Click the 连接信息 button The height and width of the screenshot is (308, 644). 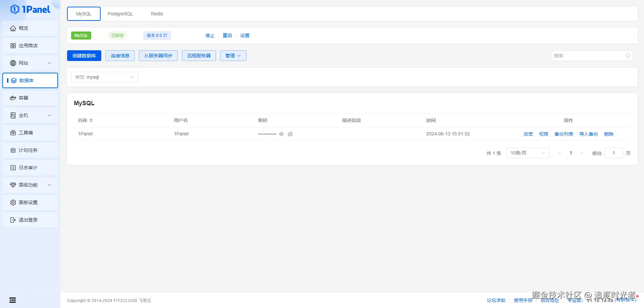[120, 56]
